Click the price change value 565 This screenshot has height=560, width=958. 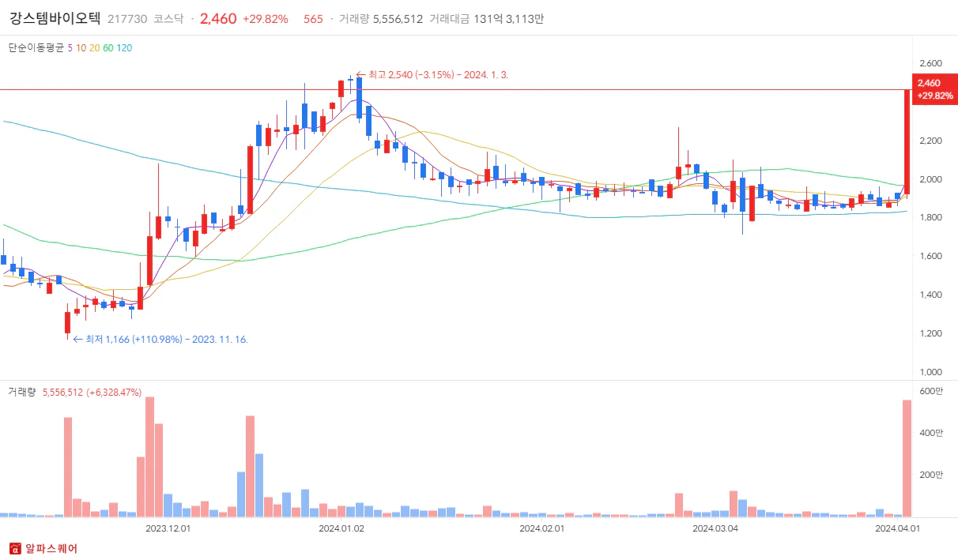click(x=313, y=19)
